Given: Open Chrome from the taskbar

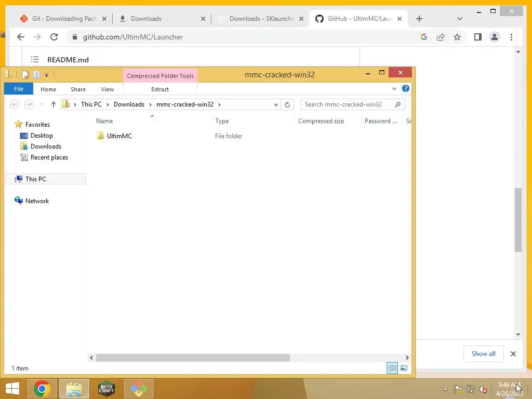Looking at the screenshot, I should [x=42, y=389].
